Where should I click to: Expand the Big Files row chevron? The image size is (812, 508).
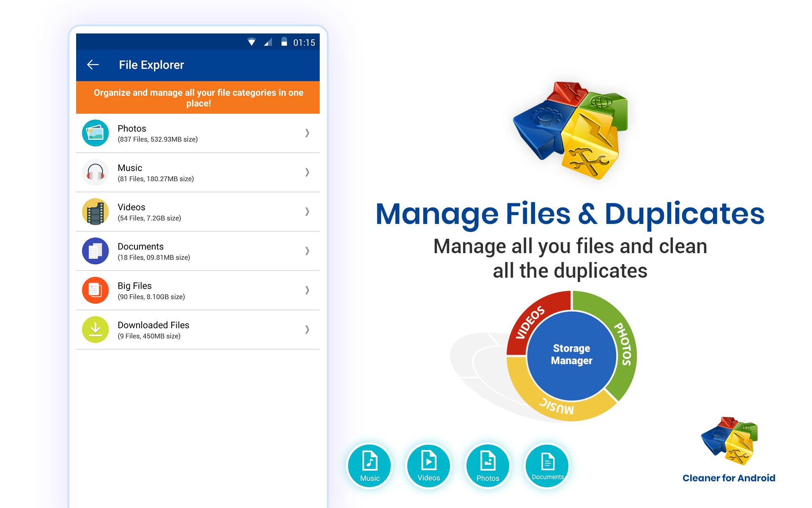click(x=307, y=290)
